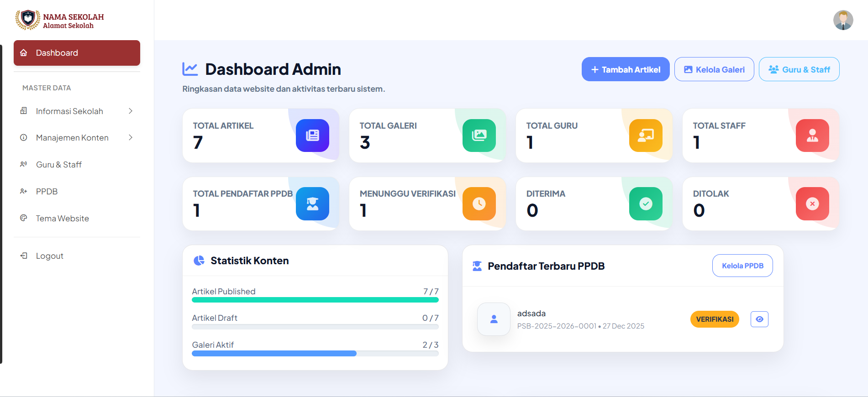This screenshot has height=397, width=868.
Task: Click the yellow Total Guru teacher icon
Action: pos(646,136)
